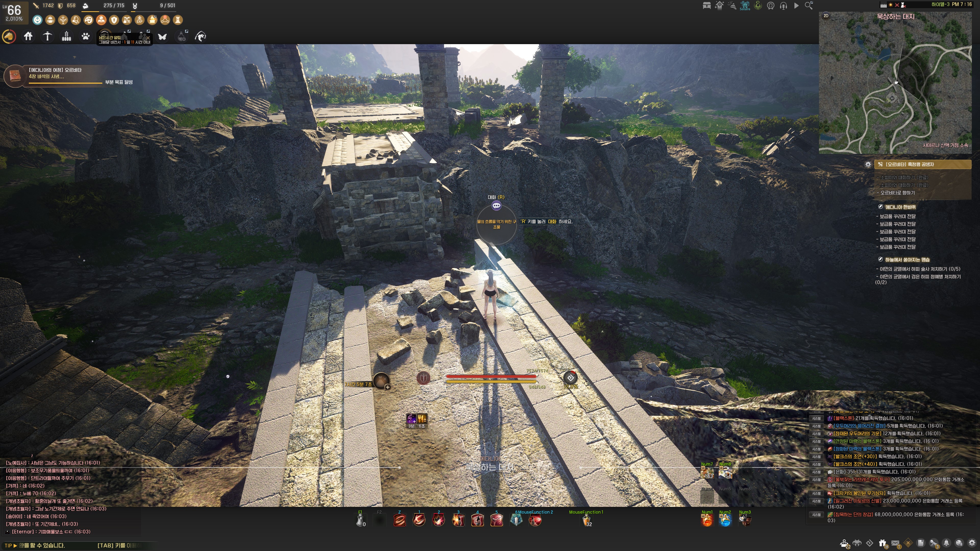Viewport: 980px width, 551px height.
Task: Click the backpack inventory buff icon
Action: pyautogui.click(x=50, y=20)
